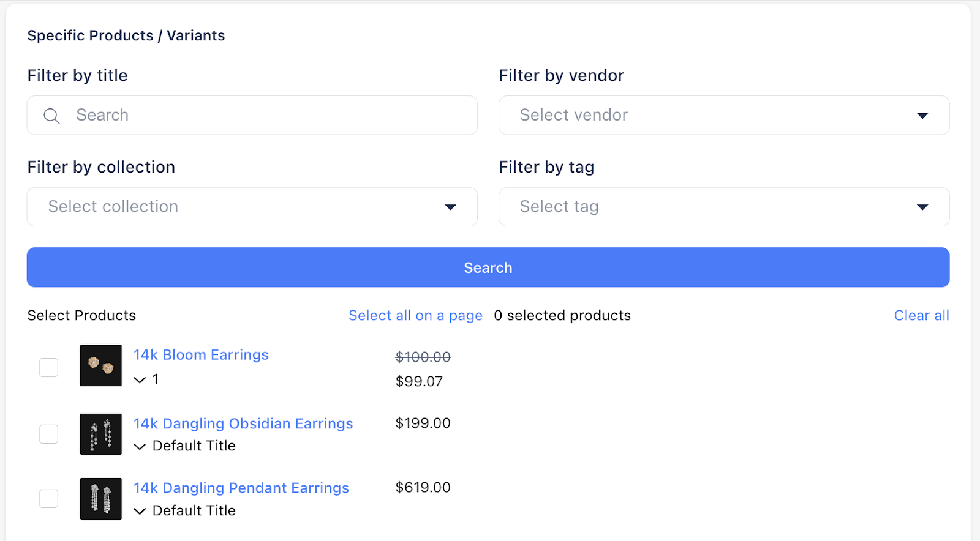Expand Default Title variant of Pendant Earrings
The image size is (980, 541).
pos(140,511)
